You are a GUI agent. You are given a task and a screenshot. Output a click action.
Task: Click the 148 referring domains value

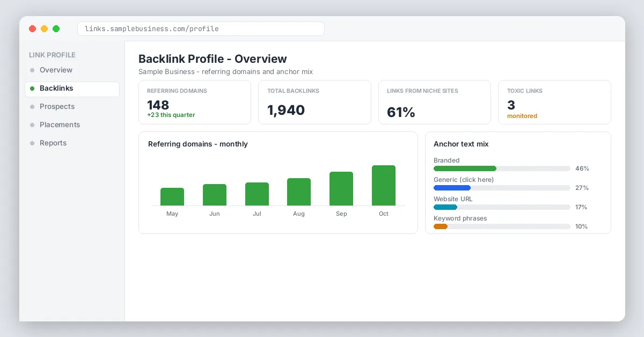pyautogui.click(x=158, y=105)
